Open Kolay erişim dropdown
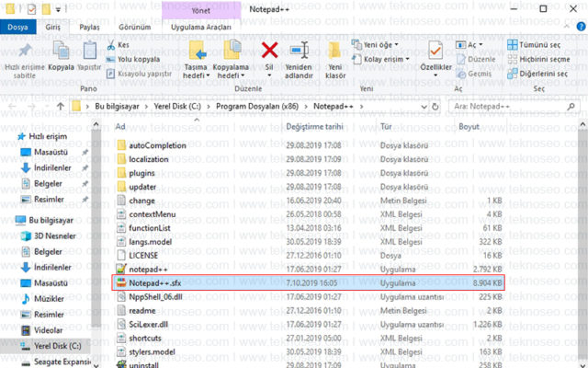 380,59
